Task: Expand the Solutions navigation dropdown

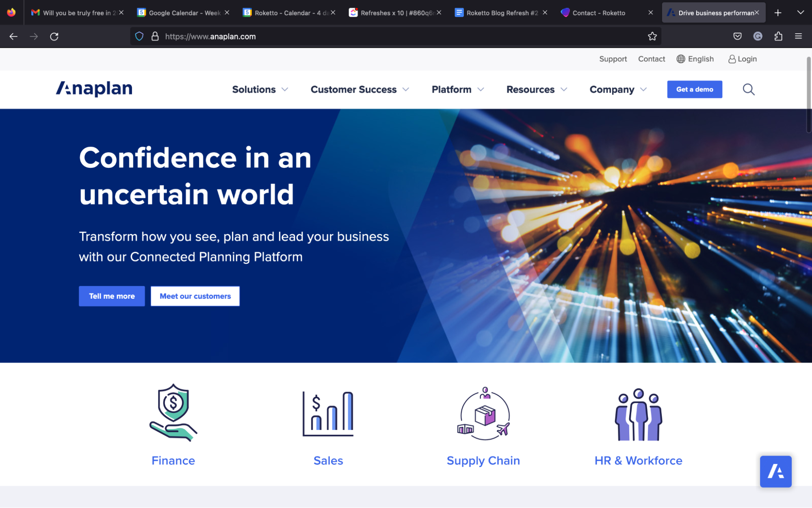Action: (260, 89)
